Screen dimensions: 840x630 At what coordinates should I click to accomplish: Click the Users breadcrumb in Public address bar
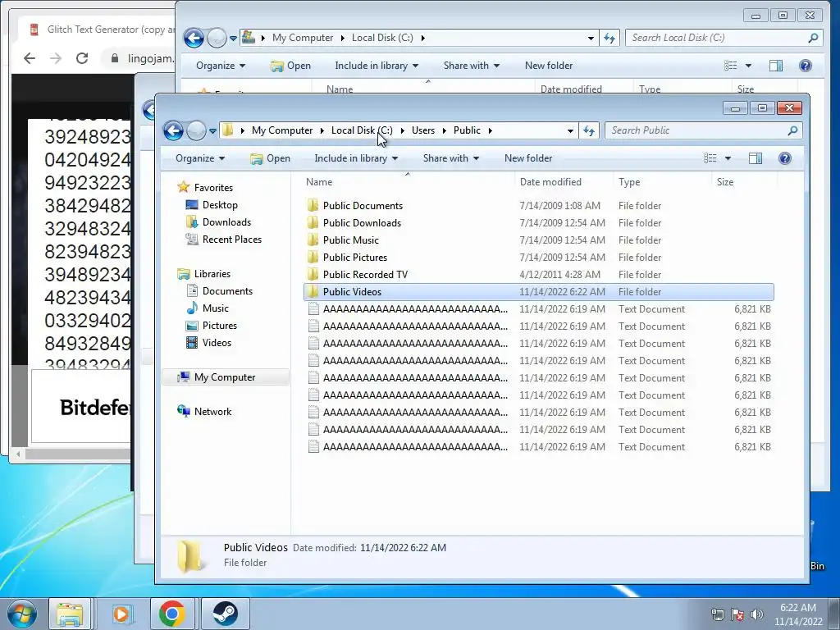coord(423,130)
